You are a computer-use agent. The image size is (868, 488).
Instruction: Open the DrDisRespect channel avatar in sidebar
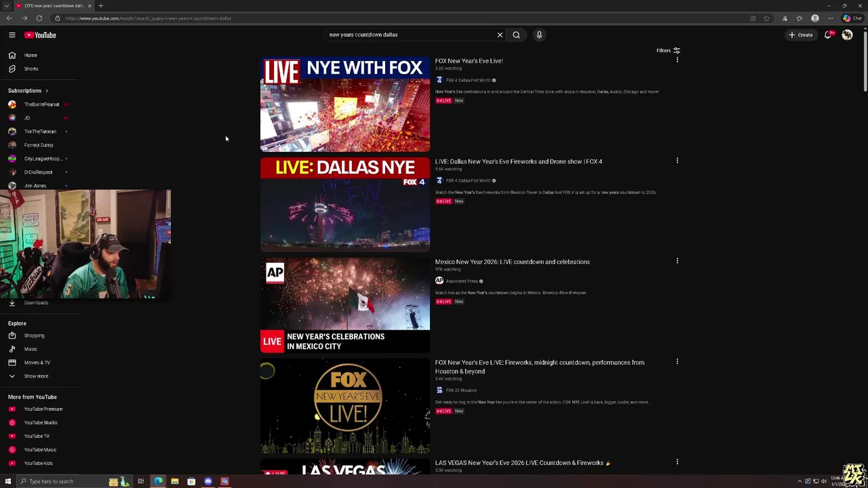[12, 172]
